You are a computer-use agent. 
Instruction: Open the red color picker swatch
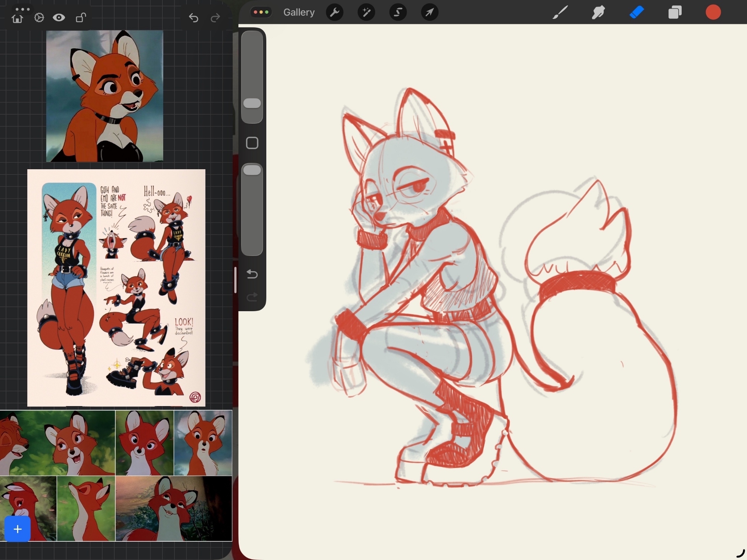[x=713, y=12]
